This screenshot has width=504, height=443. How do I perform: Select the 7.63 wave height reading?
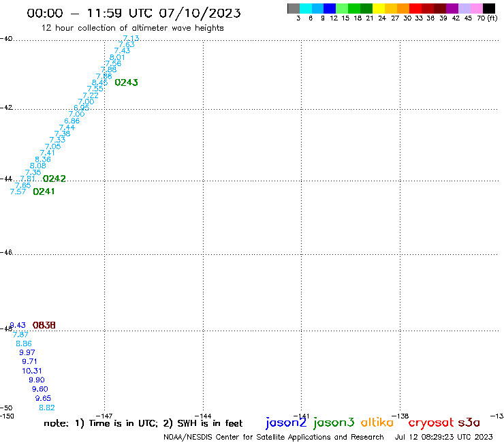tap(126, 44)
